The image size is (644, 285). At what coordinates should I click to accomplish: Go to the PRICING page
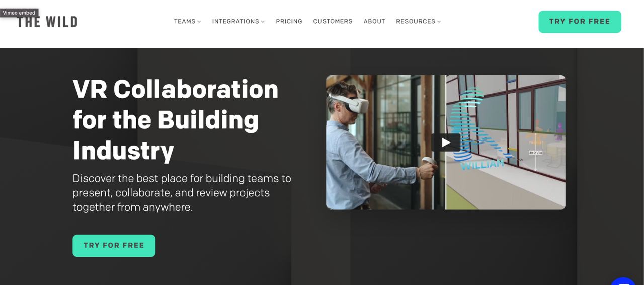click(289, 21)
